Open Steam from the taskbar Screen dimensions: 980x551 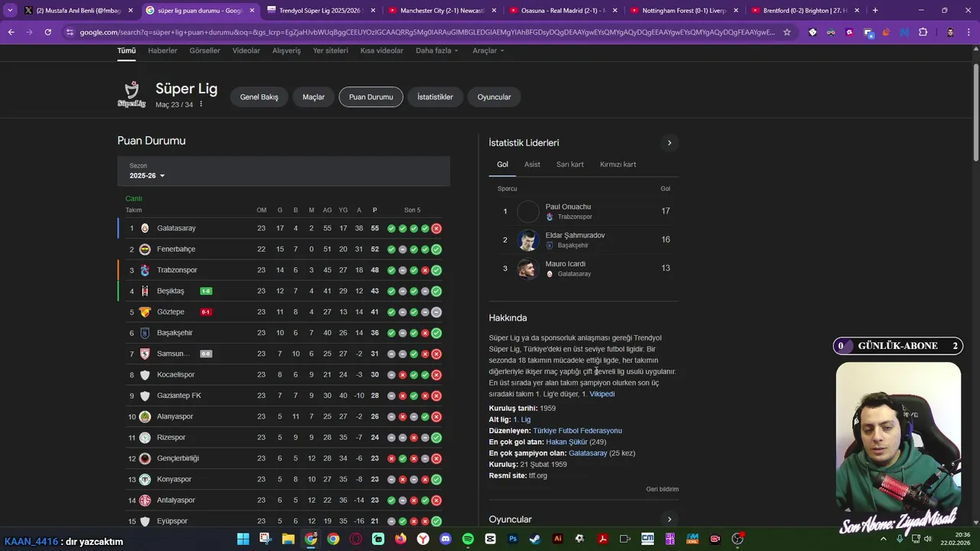click(534, 539)
